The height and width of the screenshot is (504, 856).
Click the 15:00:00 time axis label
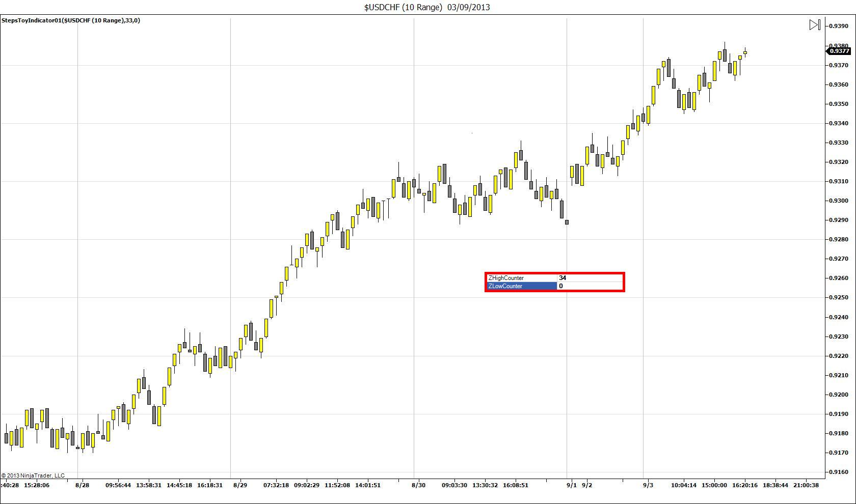pyautogui.click(x=714, y=485)
